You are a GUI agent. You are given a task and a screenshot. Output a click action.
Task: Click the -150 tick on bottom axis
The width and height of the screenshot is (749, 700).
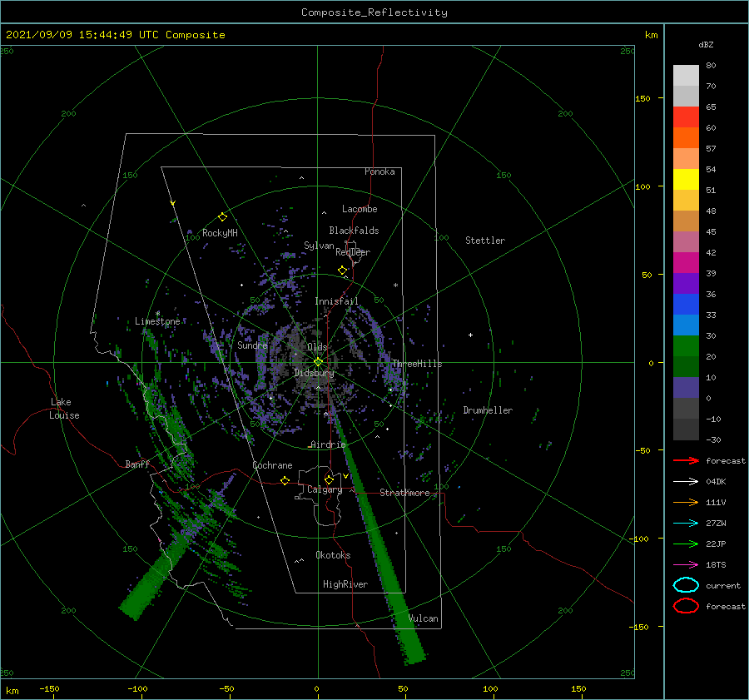click(x=49, y=688)
